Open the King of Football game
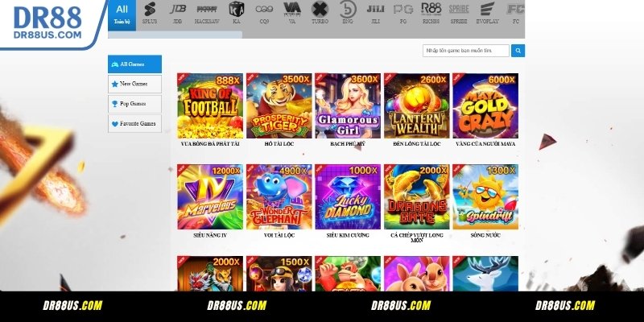The width and height of the screenshot is (644, 322). (x=210, y=105)
